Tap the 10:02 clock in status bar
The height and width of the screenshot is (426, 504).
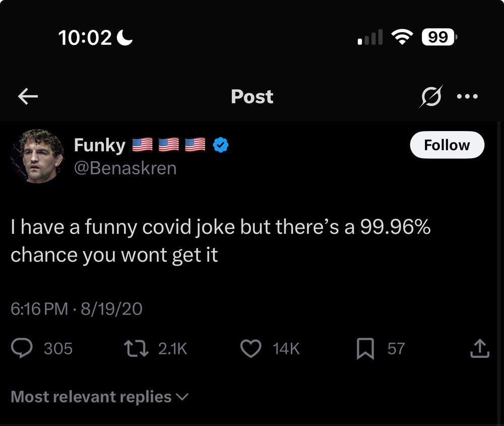click(x=84, y=37)
